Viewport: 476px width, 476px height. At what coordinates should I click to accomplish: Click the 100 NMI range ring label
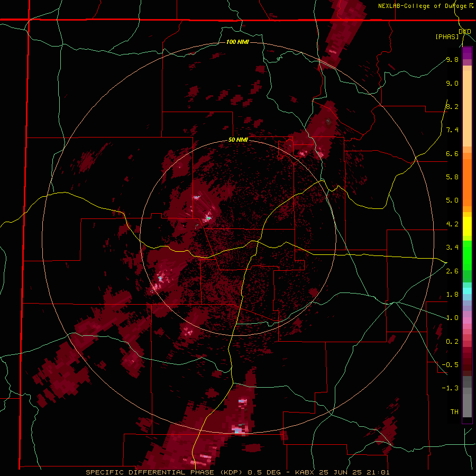coord(237,42)
